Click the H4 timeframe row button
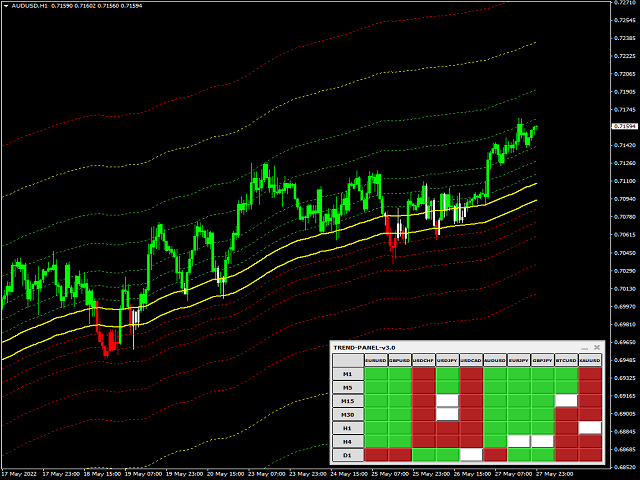Image resolution: width=640 pixels, height=480 pixels. click(348, 442)
